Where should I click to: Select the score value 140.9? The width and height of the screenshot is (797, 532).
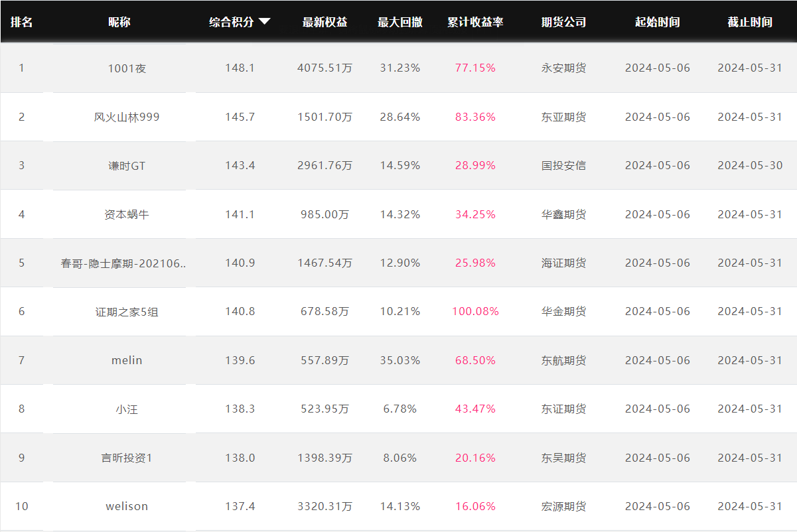click(x=240, y=263)
